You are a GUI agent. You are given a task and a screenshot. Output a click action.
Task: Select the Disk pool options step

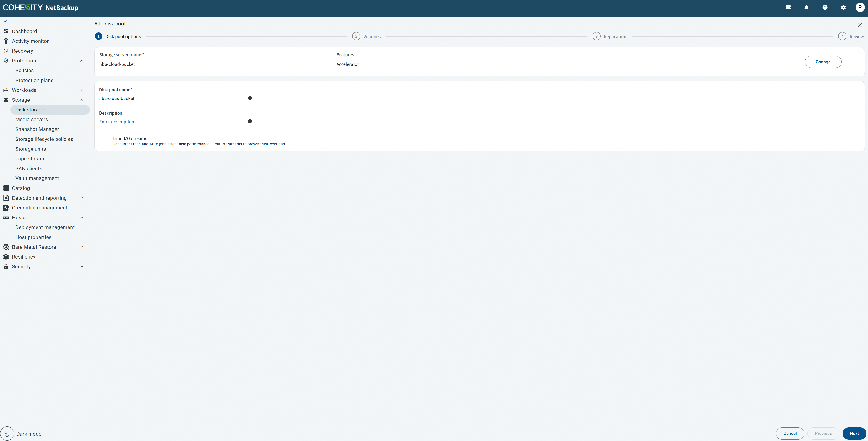coord(118,36)
